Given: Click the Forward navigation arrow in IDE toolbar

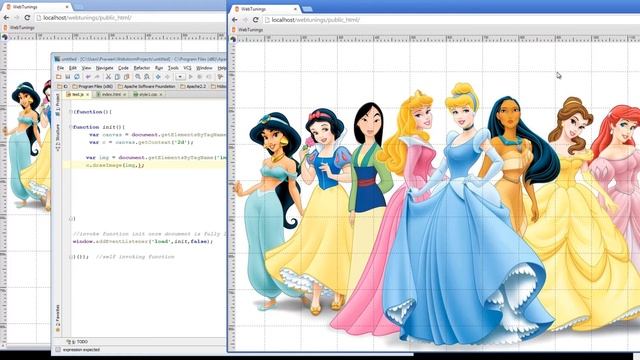Looking at the screenshot, I should [x=167, y=77].
